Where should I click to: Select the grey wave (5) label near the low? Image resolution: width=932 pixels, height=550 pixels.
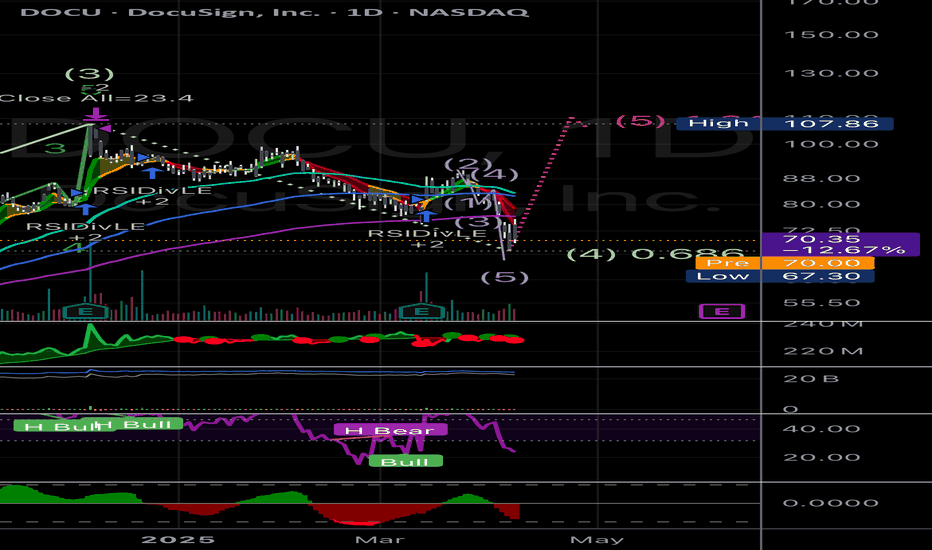point(504,277)
